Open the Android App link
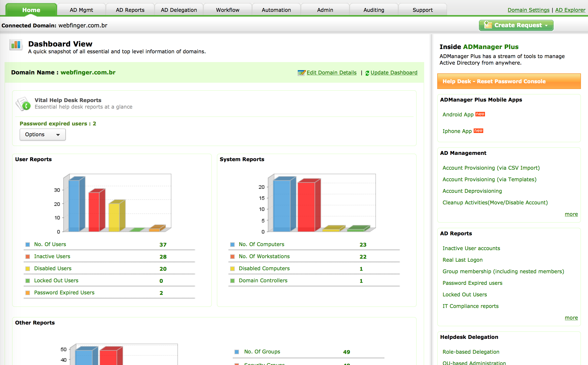 (458, 115)
